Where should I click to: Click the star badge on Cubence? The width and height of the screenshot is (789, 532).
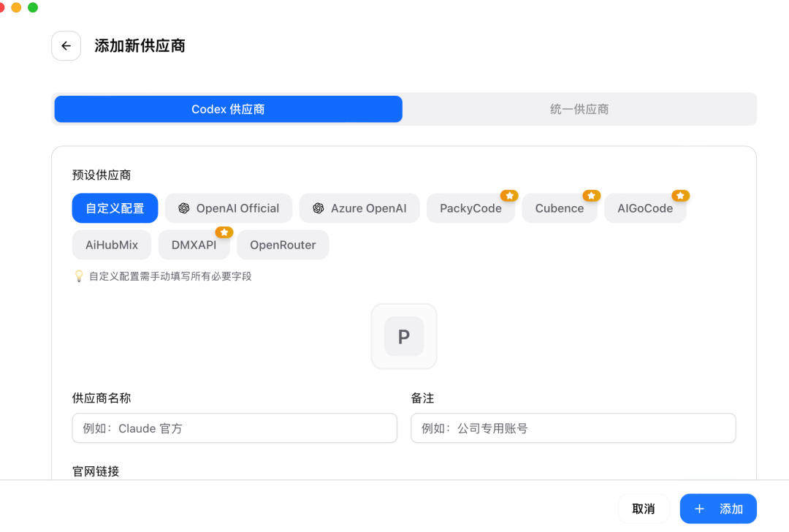tap(592, 195)
